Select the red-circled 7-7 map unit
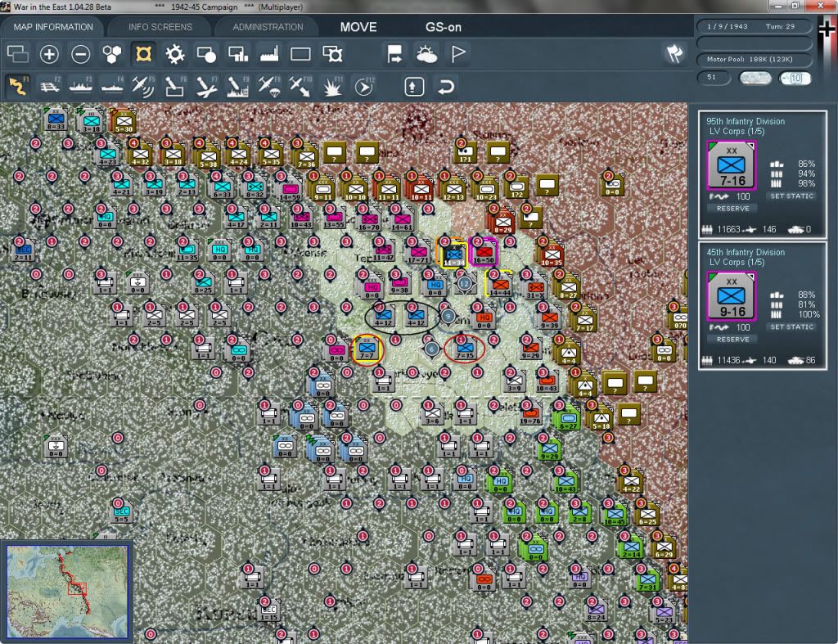 (367, 349)
